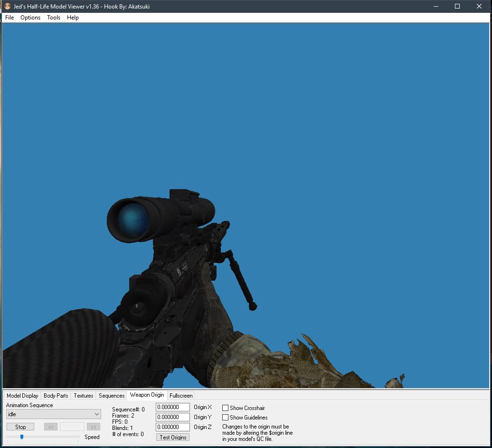Click the Origin Z value field
The height and width of the screenshot is (448, 492).
173,427
